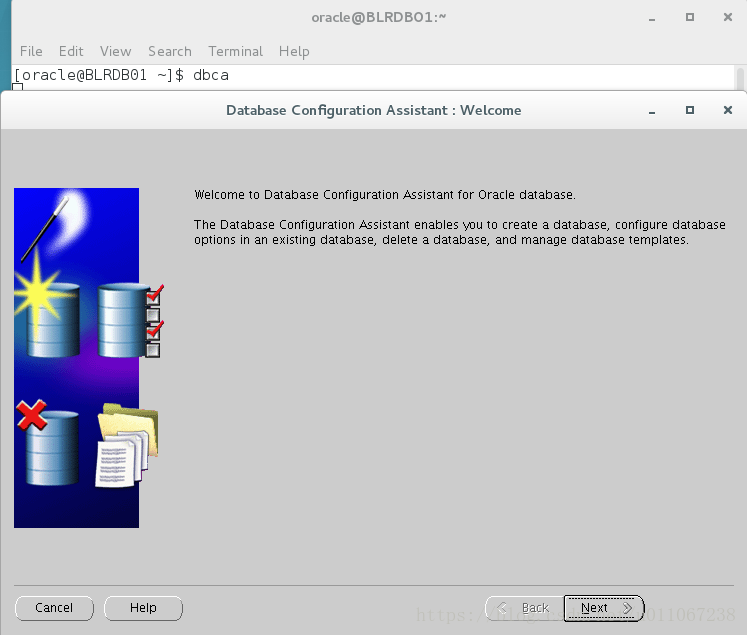Click the terminal window scrollbar
This screenshot has height=635, width=747.
pyautogui.click(x=740, y=79)
